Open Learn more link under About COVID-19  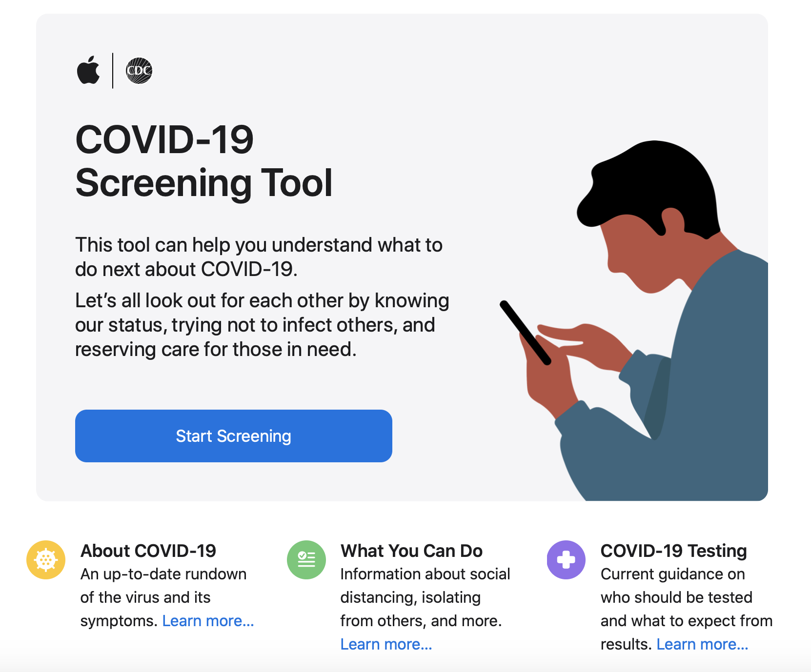click(208, 621)
